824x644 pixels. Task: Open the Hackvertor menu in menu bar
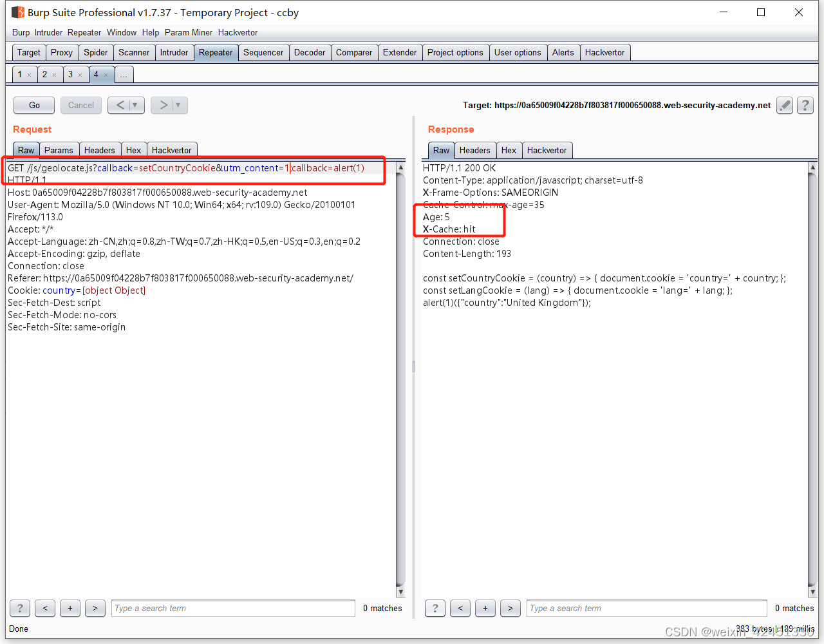tap(238, 32)
